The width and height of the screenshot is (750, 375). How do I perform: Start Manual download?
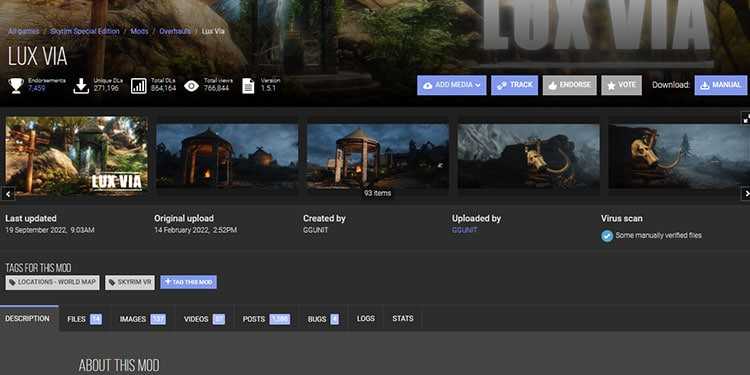(x=720, y=85)
